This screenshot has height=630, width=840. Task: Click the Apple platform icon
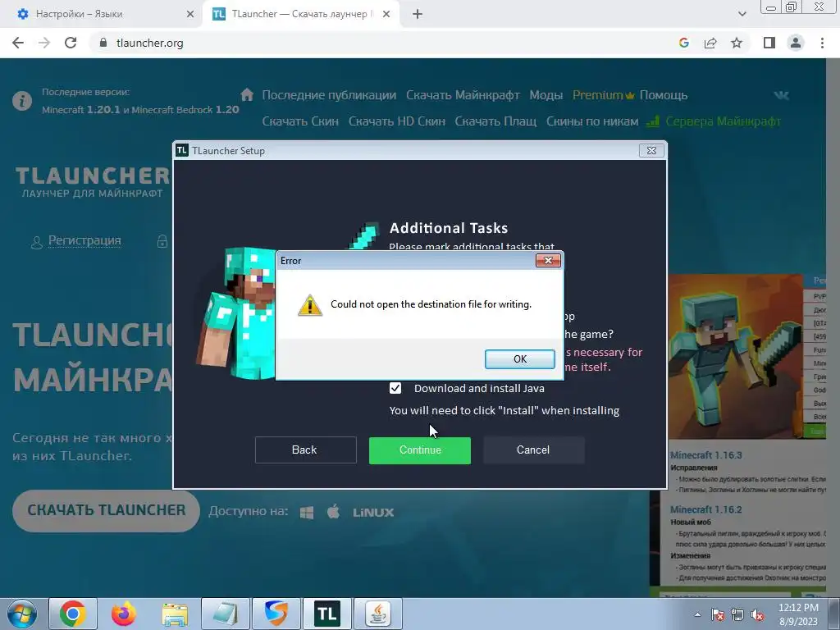click(x=333, y=512)
